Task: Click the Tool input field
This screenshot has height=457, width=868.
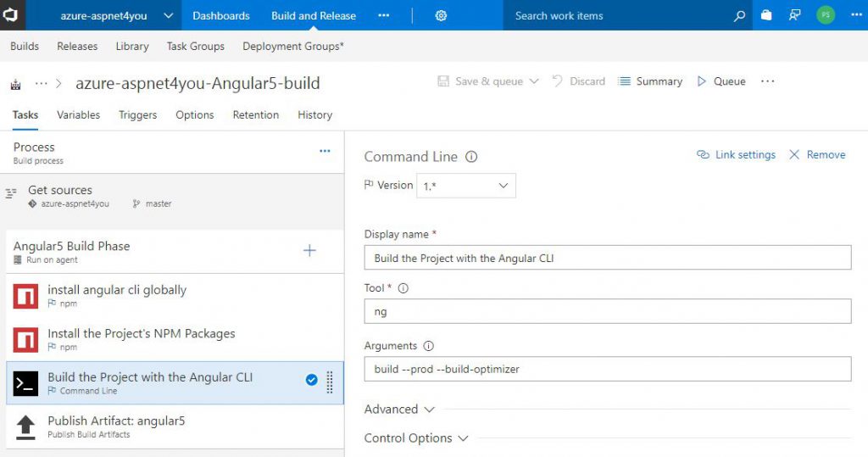Action: pyautogui.click(x=607, y=311)
